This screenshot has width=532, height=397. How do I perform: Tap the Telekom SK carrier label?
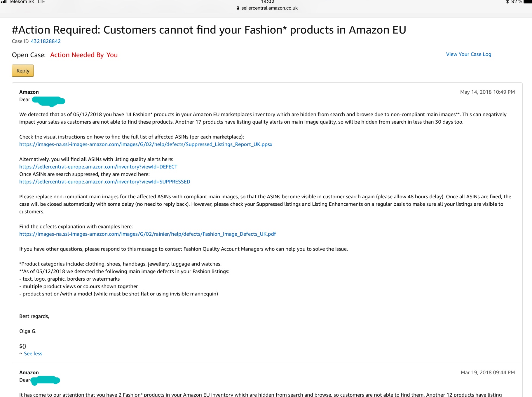tap(22, 2)
